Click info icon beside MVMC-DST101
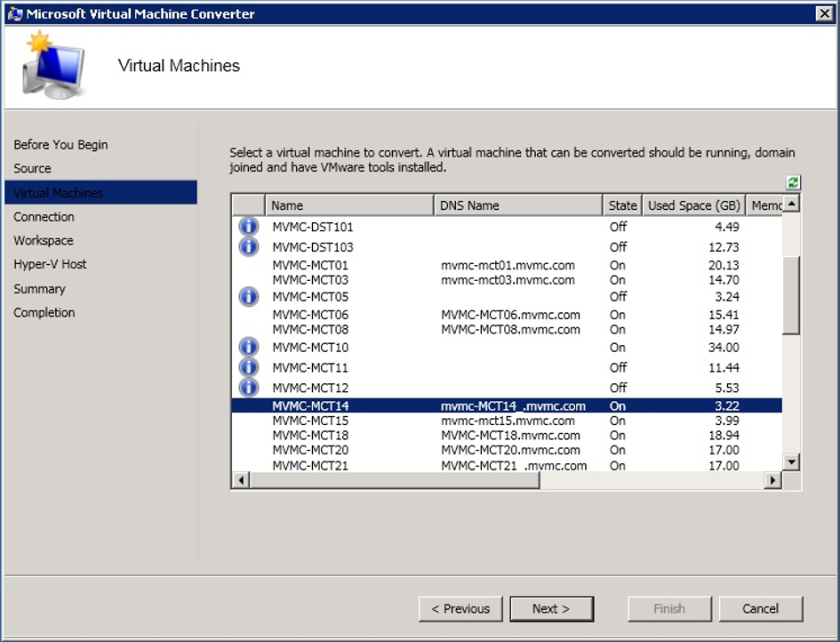This screenshot has height=642, width=840. point(249,227)
